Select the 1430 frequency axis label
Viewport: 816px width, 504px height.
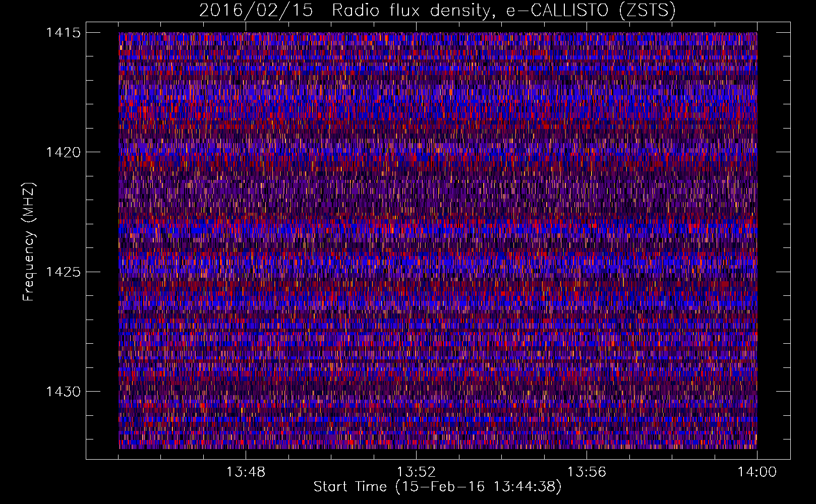63,392
